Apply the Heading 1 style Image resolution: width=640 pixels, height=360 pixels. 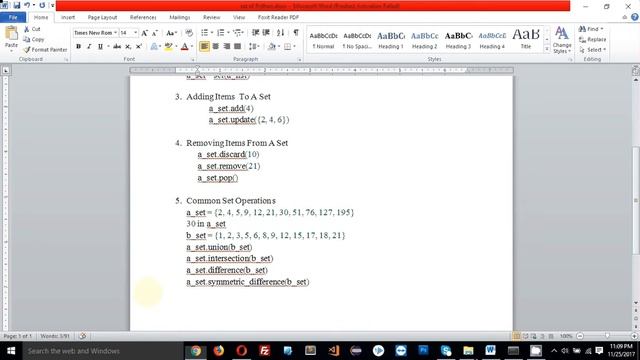pos(391,40)
